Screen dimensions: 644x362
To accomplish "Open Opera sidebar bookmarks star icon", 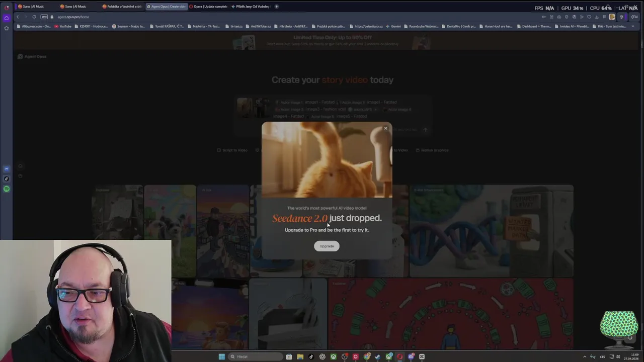I will click(7, 28).
